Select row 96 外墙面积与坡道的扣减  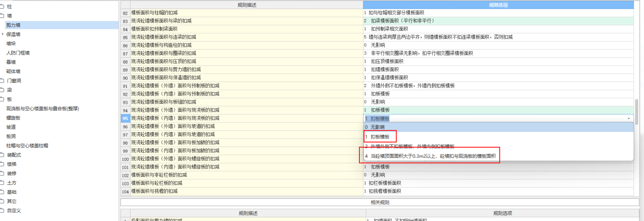tap(247, 126)
